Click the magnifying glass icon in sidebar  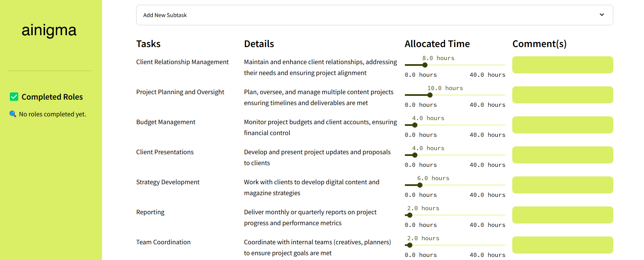tap(13, 114)
